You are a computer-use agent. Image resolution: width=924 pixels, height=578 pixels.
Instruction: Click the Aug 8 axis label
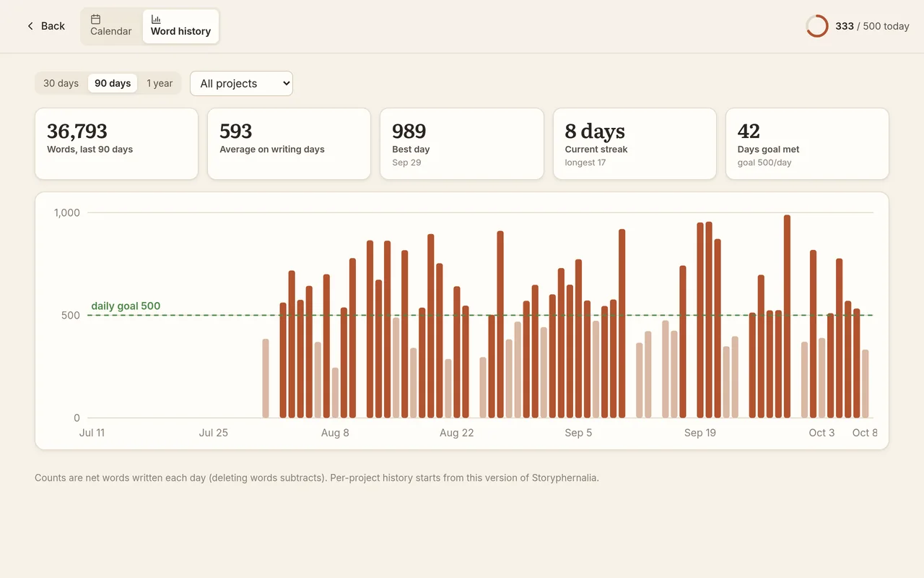(x=335, y=433)
